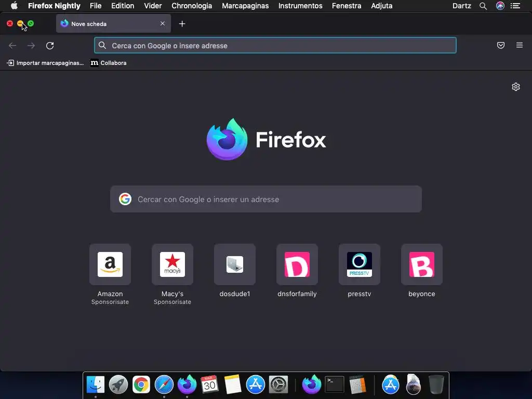
Task: Reload the current page
Action: (x=50, y=46)
